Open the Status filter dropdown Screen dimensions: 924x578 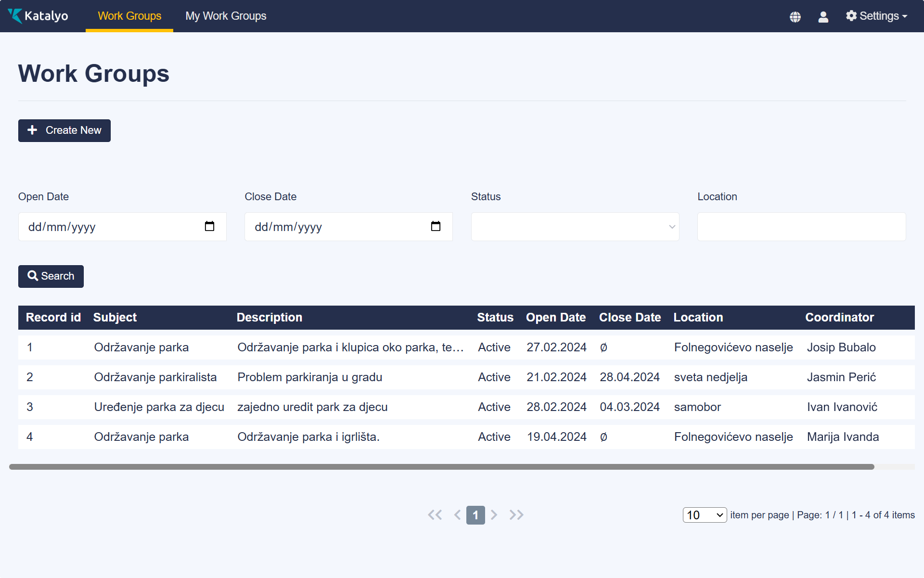pos(575,227)
